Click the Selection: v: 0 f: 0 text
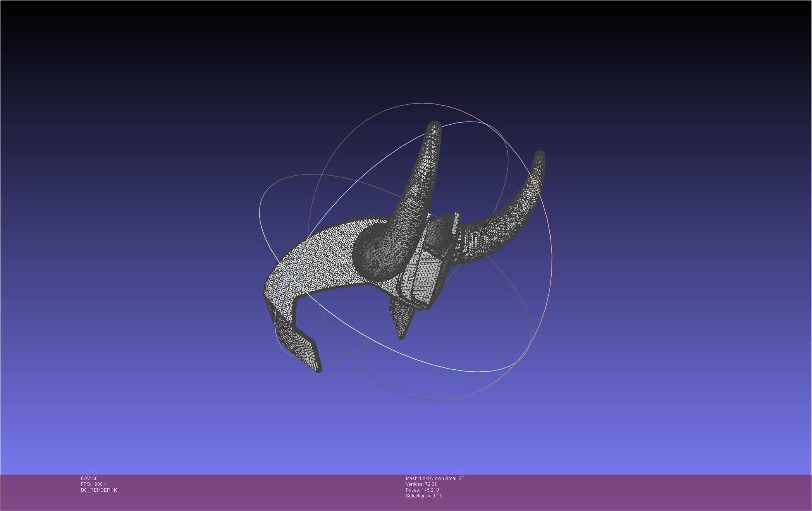This screenshot has width=812, height=511. click(x=424, y=496)
